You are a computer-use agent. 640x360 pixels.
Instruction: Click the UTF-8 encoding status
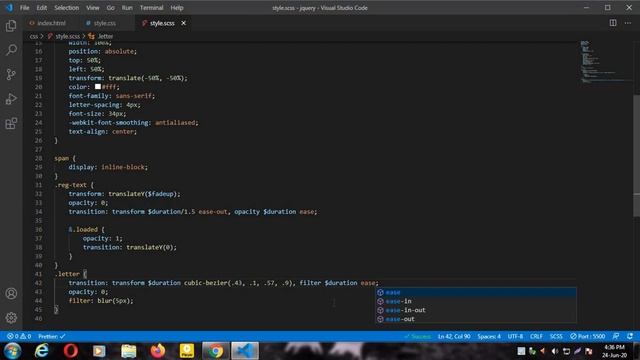[x=515, y=336]
